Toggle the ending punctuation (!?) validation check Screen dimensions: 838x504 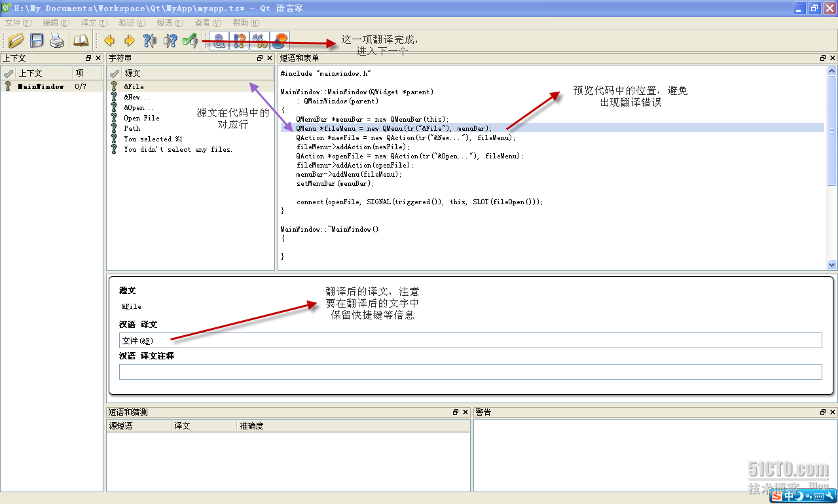(x=240, y=41)
